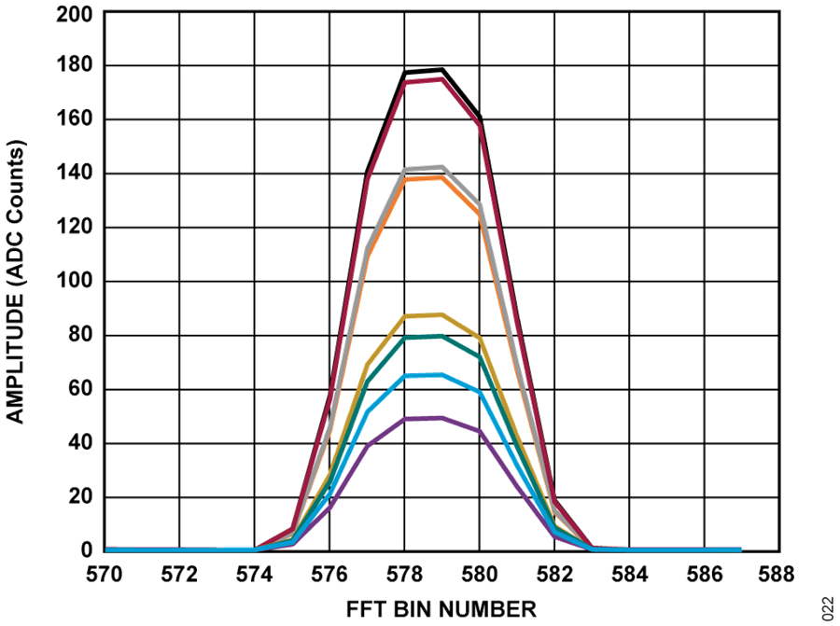Click the x-axis label 580
Screen dimensions: 840x626
coord(480,575)
